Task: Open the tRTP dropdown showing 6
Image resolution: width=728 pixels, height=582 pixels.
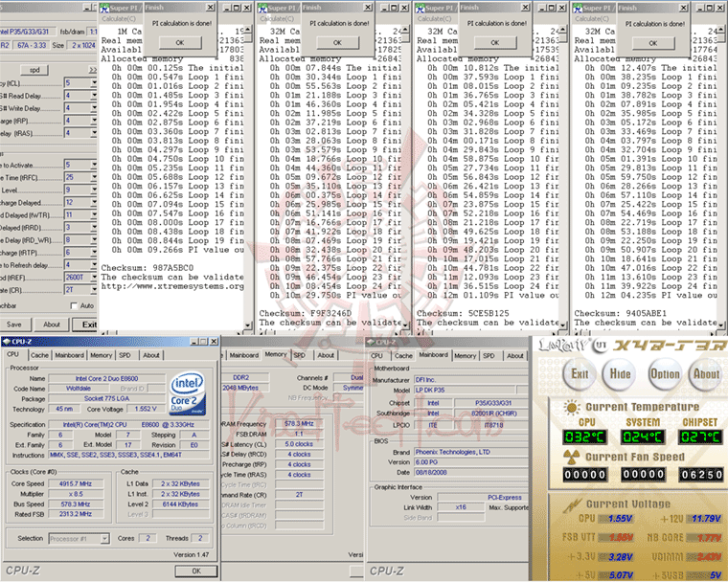Action: 93,253
